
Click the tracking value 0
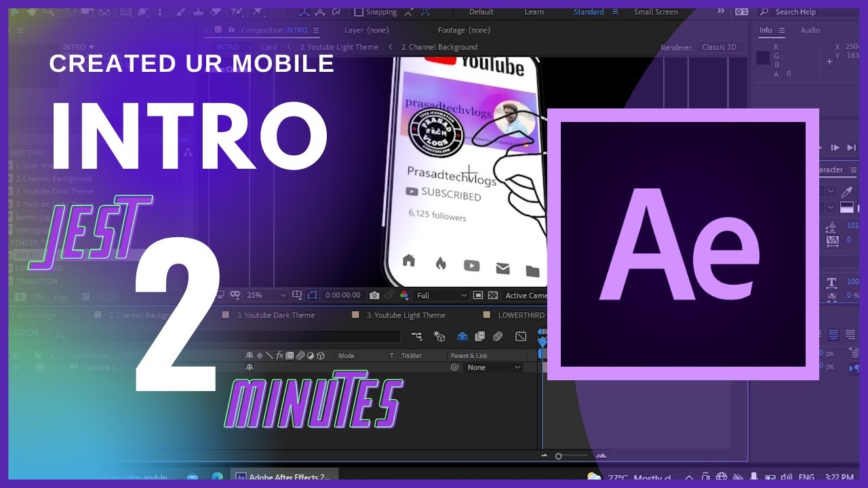tap(848, 240)
